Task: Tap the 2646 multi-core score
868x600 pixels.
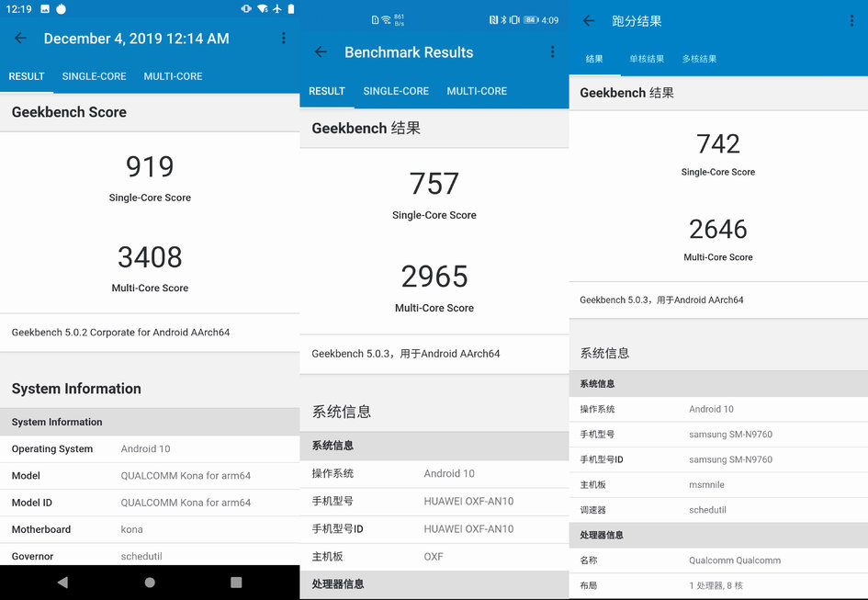Action: click(x=718, y=229)
